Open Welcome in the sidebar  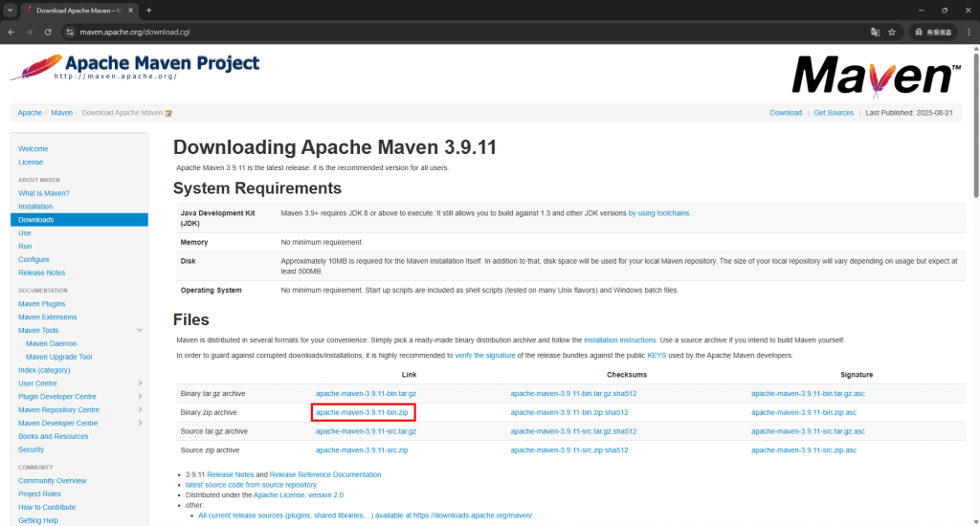[33, 148]
